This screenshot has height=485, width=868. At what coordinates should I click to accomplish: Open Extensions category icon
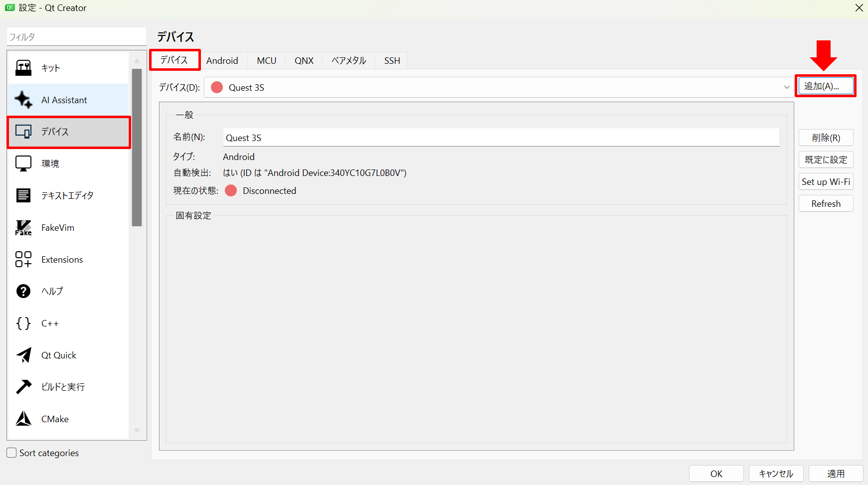23,260
